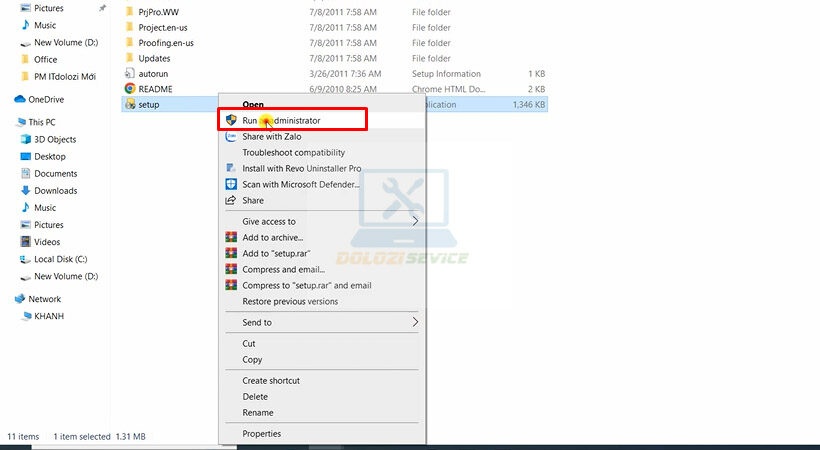Click the Share arrow icon in menu
The height and width of the screenshot is (450, 820).
pyautogui.click(x=231, y=200)
